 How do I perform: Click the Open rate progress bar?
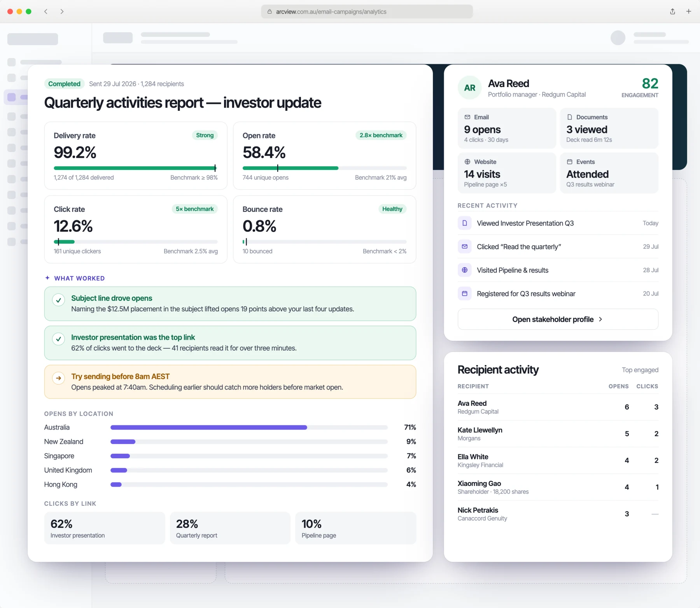tap(324, 168)
